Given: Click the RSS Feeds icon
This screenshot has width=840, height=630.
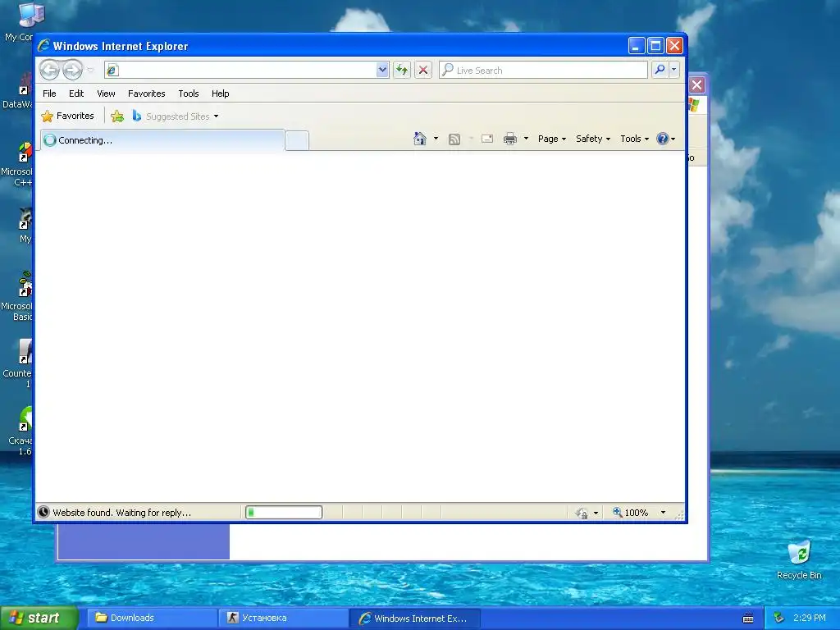Looking at the screenshot, I should 454,139.
